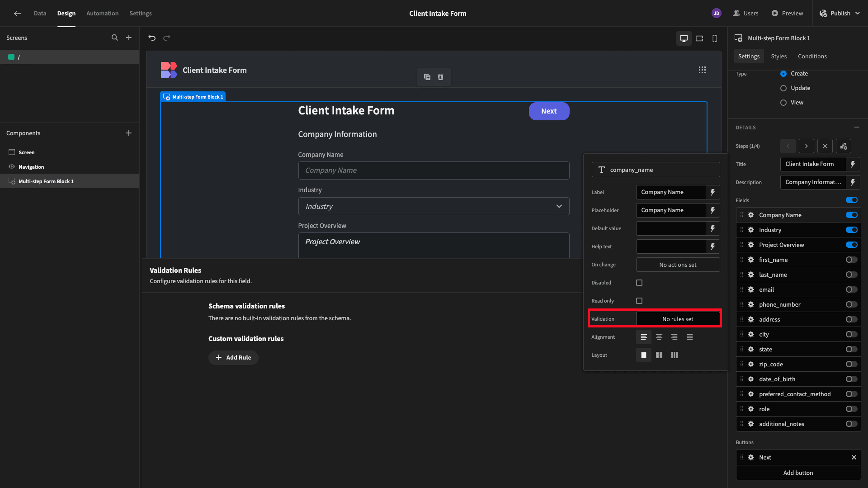Add a new screen with plus icon
The image size is (868, 488).
[129, 38]
